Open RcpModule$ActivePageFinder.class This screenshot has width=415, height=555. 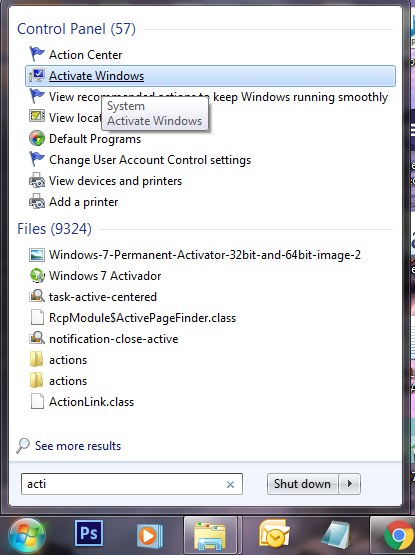click(x=142, y=318)
